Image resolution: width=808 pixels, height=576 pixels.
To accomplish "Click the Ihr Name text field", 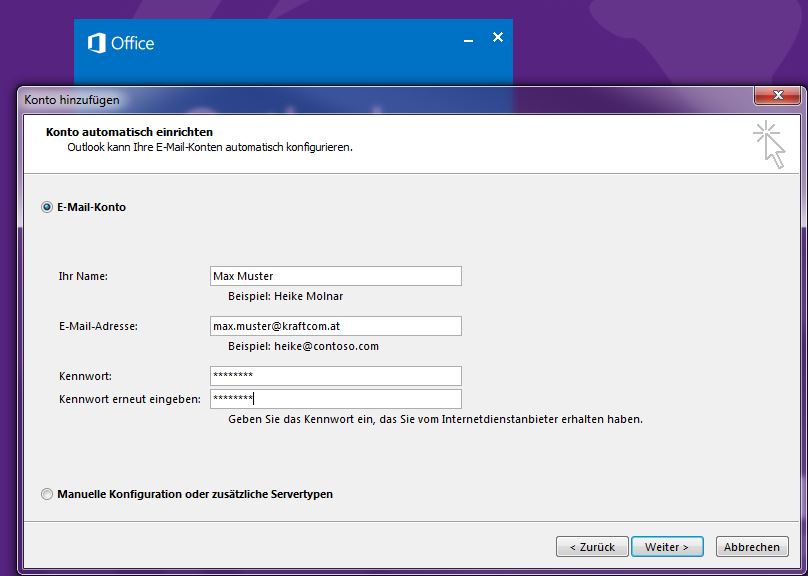I will tap(335, 276).
